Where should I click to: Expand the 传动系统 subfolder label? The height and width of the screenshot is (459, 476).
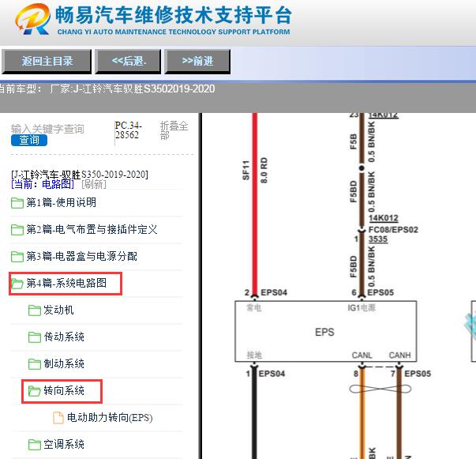[x=64, y=337]
